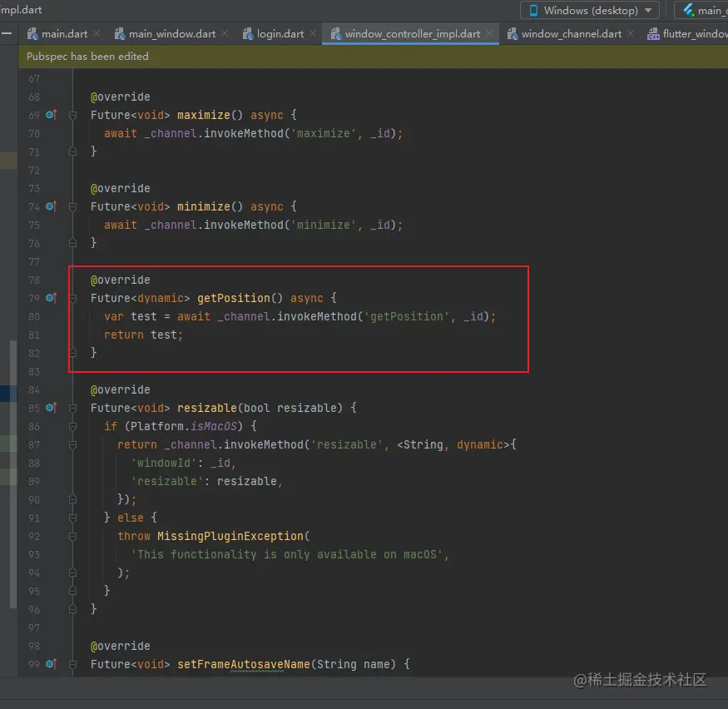This screenshot has width=728, height=709.
Task: Collapse the minimize() method fold on line 74
Action: click(73, 206)
